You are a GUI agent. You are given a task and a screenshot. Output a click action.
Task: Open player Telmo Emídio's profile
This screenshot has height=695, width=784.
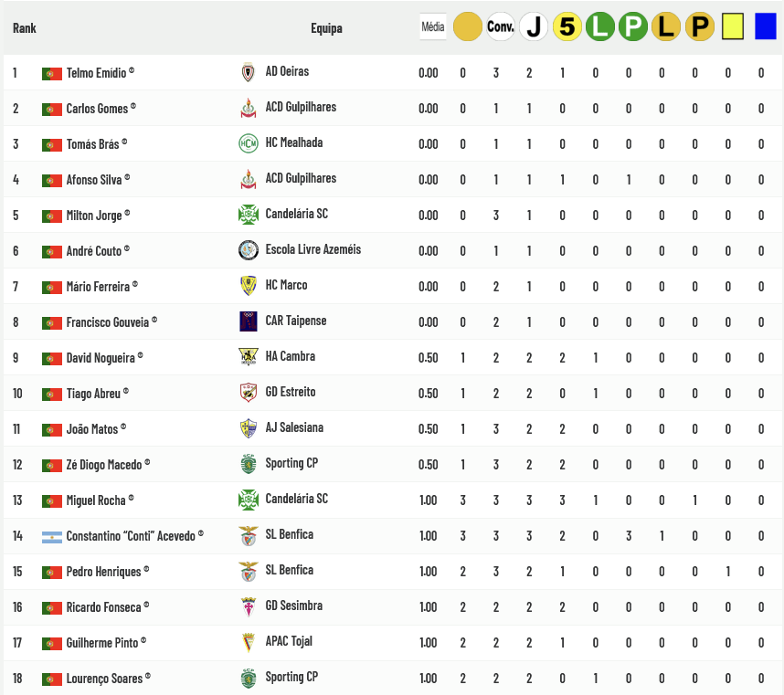click(x=97, y=72)
